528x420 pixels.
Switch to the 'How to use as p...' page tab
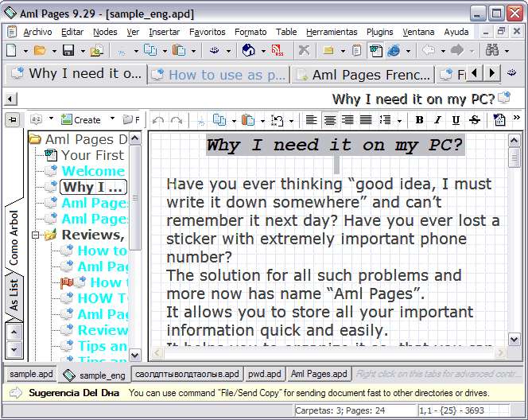coord(219,75)
